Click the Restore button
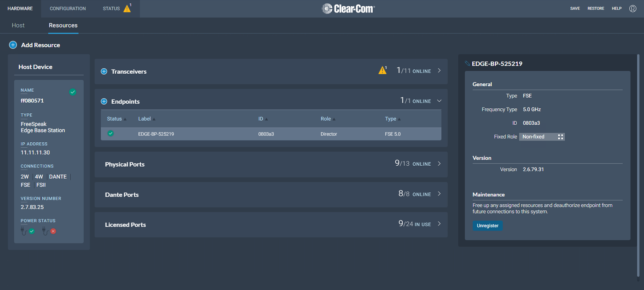 (596, 8)
